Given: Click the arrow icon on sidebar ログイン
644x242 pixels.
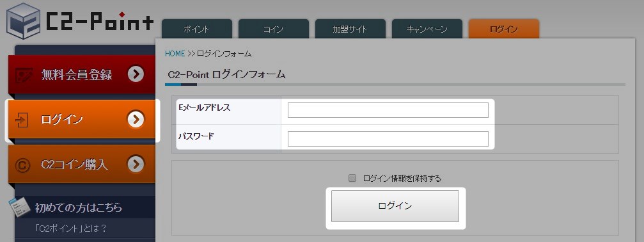Looking at the screenshot, I should pos(136,120).
